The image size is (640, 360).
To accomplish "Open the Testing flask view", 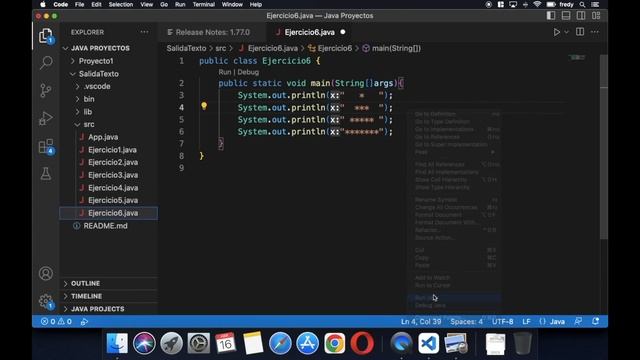I will coord(46,173).
